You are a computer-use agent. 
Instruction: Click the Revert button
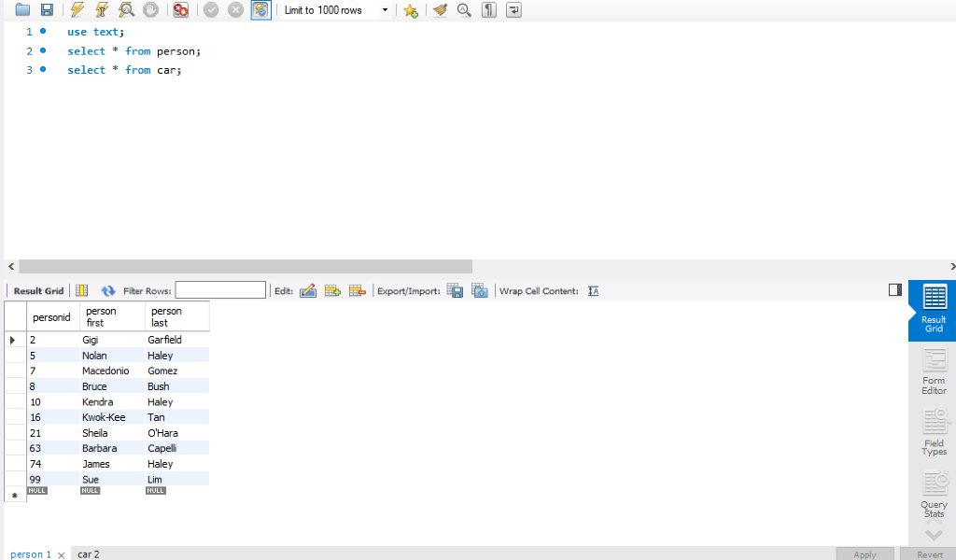click(x=930, y=553)
